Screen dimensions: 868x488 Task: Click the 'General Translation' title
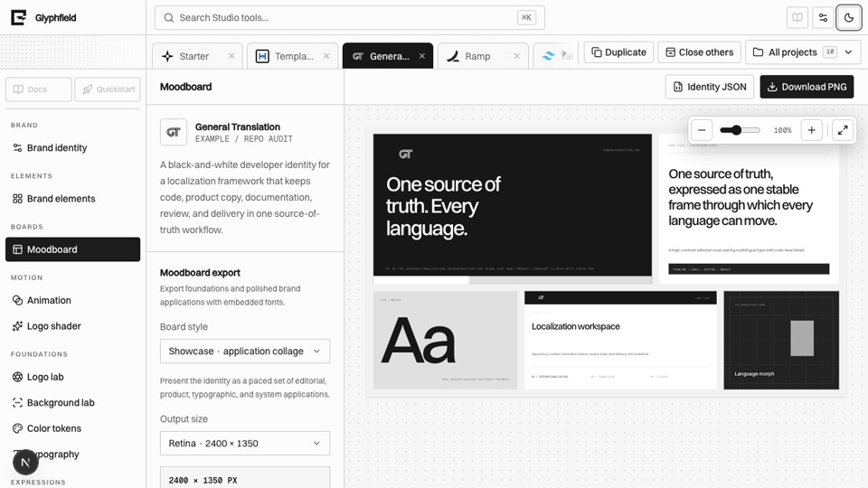click(x=238, y=127)
